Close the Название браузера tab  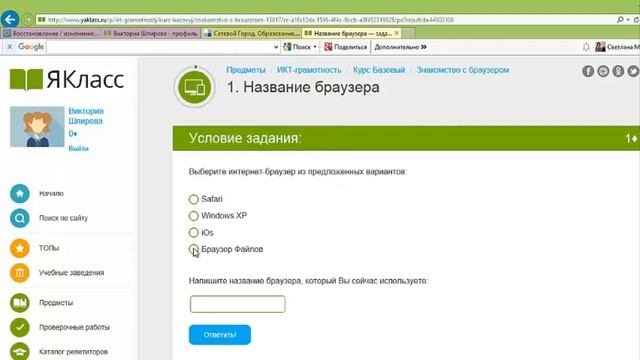396,33
